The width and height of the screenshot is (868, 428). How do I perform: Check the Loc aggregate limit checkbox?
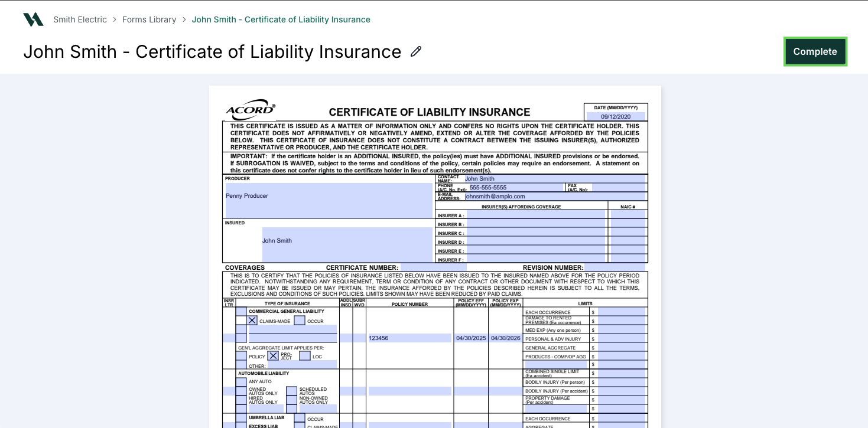tap(305, 356)
